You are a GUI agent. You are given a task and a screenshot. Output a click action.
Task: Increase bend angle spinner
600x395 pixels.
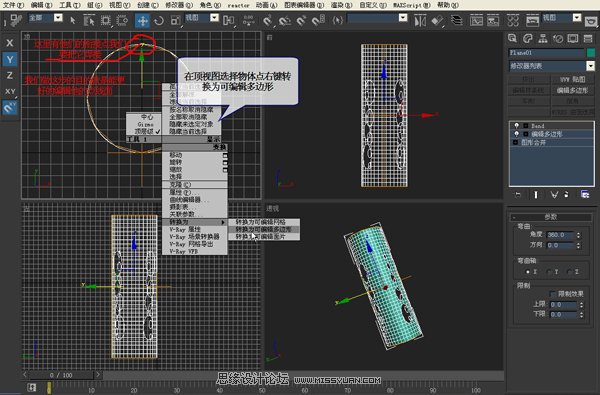pos(578,233)
